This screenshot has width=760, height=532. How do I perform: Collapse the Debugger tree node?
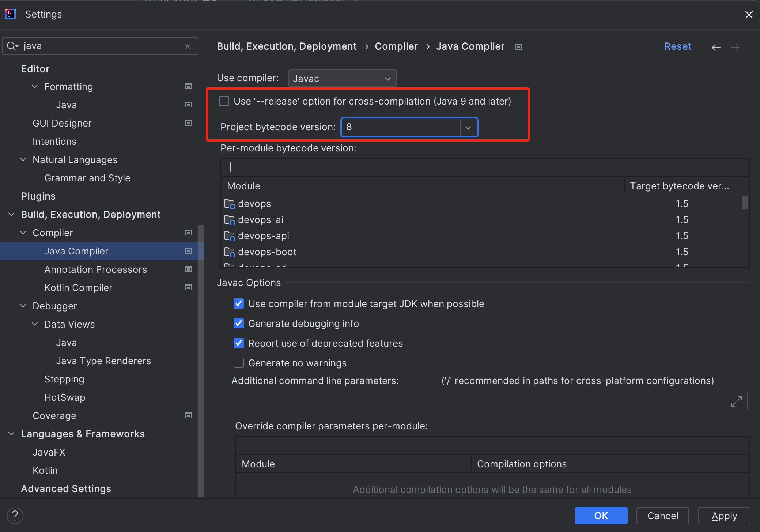(23, 306)
